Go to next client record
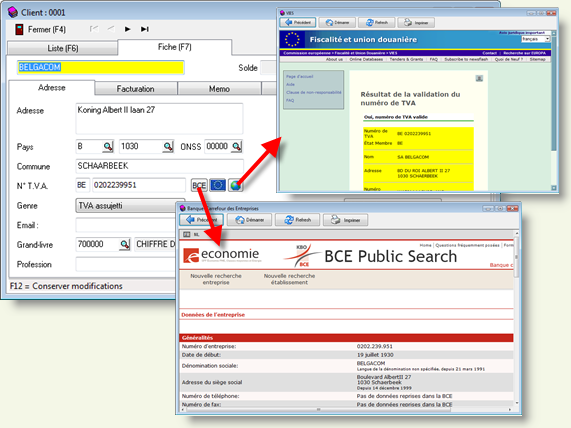This screenshot has width=571, height=428. coord(127,29)
